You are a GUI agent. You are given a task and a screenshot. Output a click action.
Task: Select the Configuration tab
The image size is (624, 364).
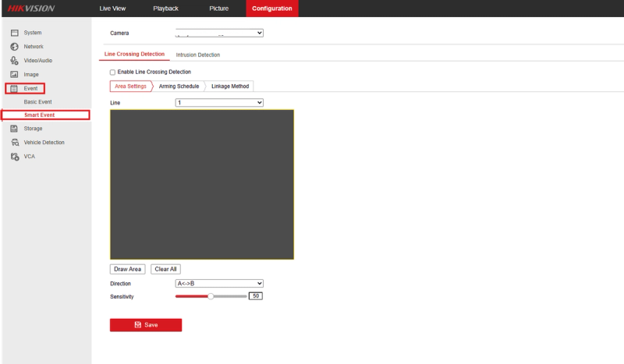tap(272, 9)
